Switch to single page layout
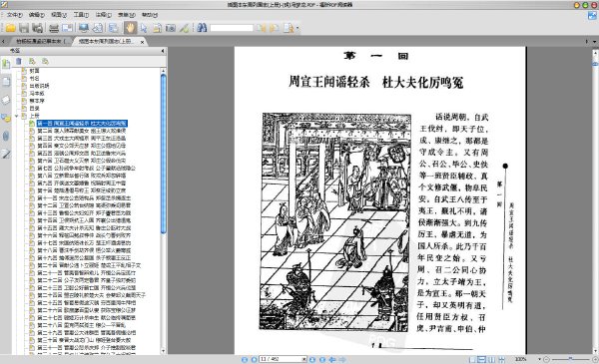599x364 pixels. (x=472, y=359)
